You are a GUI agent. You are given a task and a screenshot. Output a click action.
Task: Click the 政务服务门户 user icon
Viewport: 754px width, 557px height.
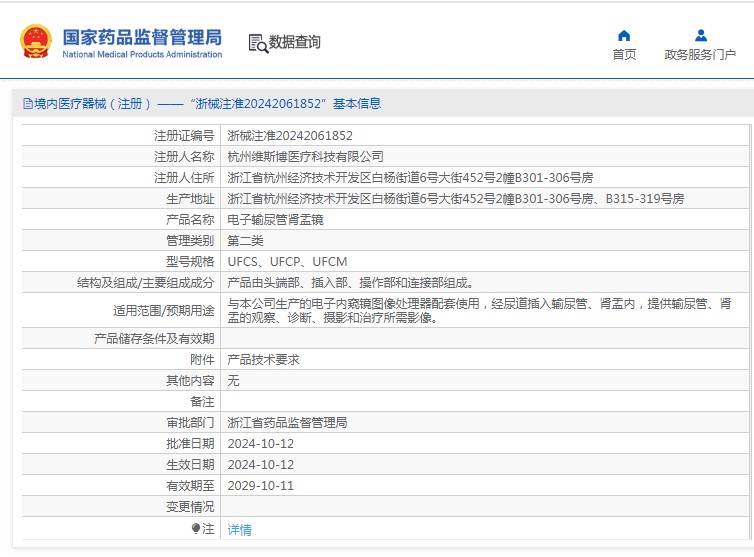[x=701, y=36]
